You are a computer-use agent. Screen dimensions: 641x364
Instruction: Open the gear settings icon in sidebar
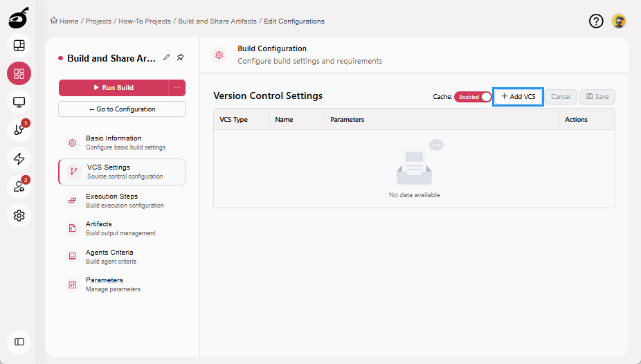[19, 215]
